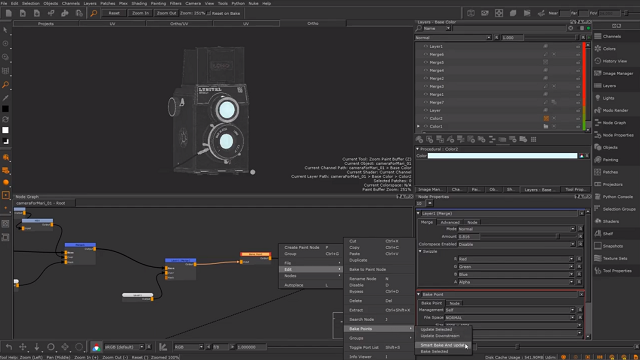Viewport: 640px width, 360px height.
Task: Open the Shelf palette
Action: pyautogui.click(x=608, y=233)
